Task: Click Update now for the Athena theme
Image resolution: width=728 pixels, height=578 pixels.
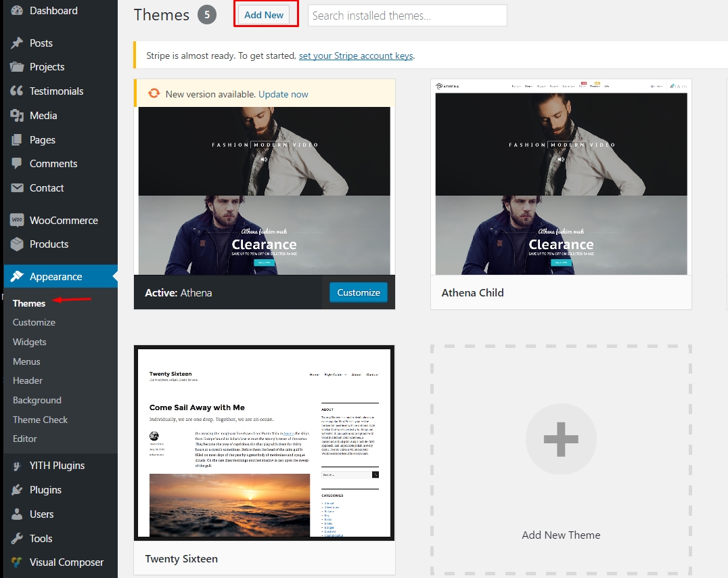Action: coord(283,94)
